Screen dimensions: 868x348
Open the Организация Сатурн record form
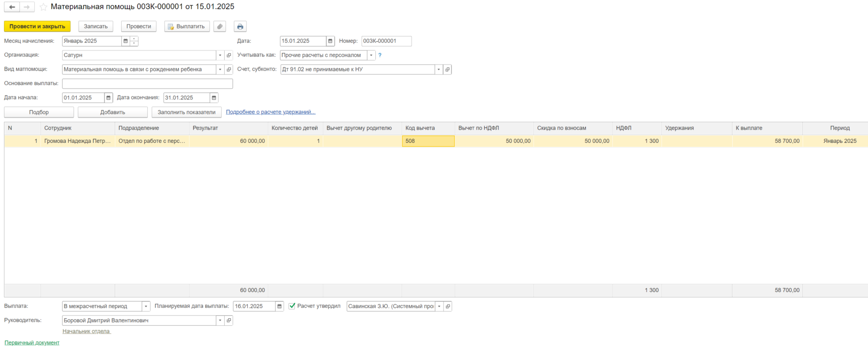(229, 55)
